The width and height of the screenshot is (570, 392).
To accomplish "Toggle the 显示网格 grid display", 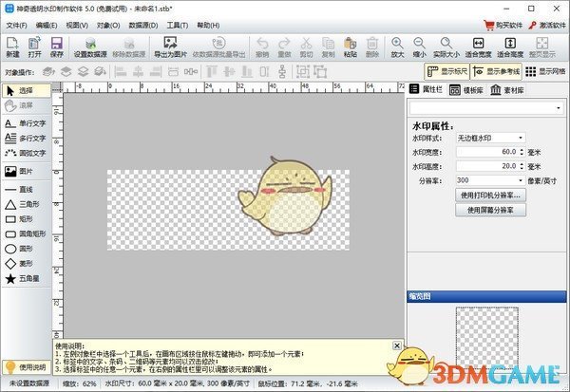I will (x=545, y=71).
